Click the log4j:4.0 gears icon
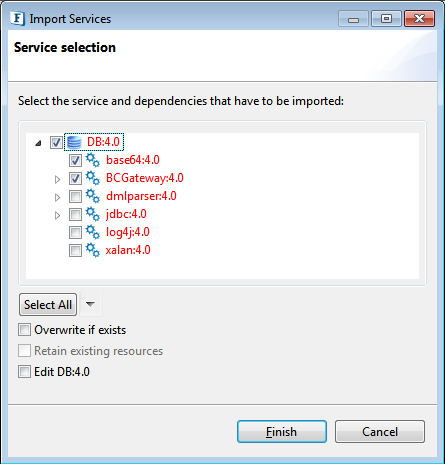Screen dimensions: 445x464 [92, 232]
